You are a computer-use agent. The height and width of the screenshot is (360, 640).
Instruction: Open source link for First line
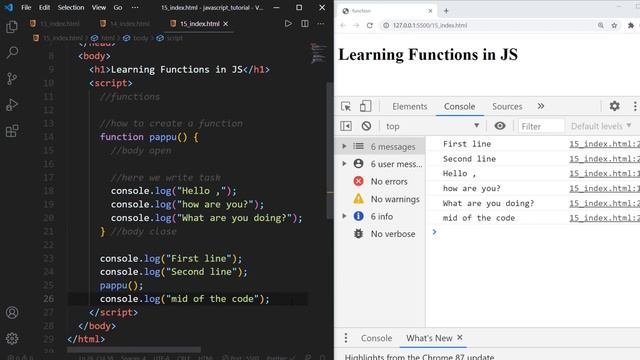click(604, 144)
